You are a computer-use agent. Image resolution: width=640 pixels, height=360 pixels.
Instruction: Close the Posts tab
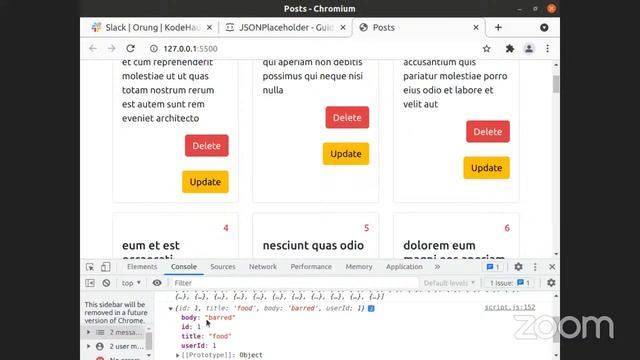point(476,27)
